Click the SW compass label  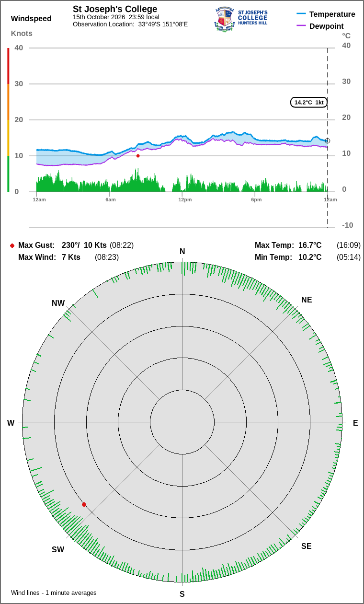58,550
